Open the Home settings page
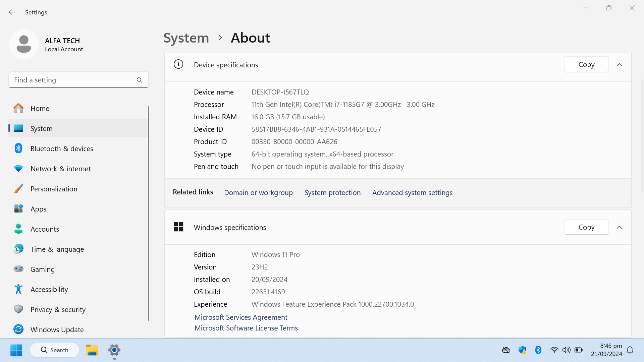The image size is (644, 362). tap(78, 108)
